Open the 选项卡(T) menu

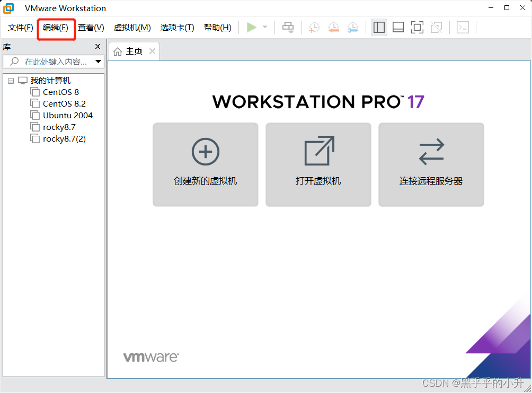(x=177, y=28)
